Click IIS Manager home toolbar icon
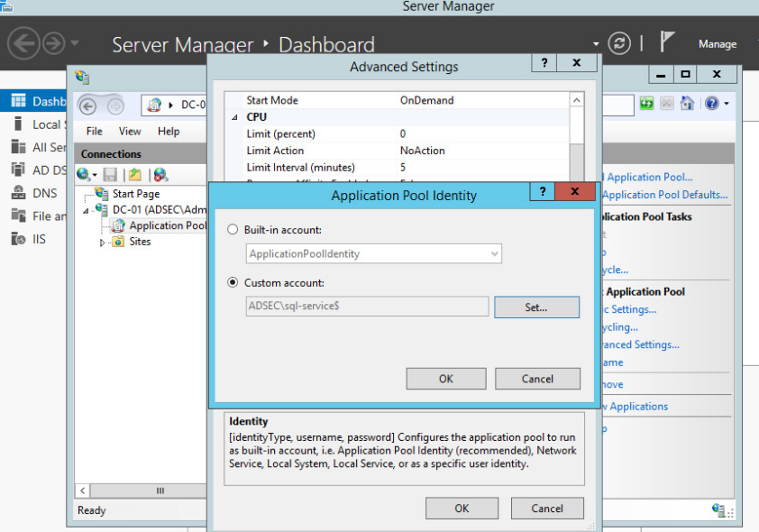This screenshot has height=532, width=759. click(687, 103)
